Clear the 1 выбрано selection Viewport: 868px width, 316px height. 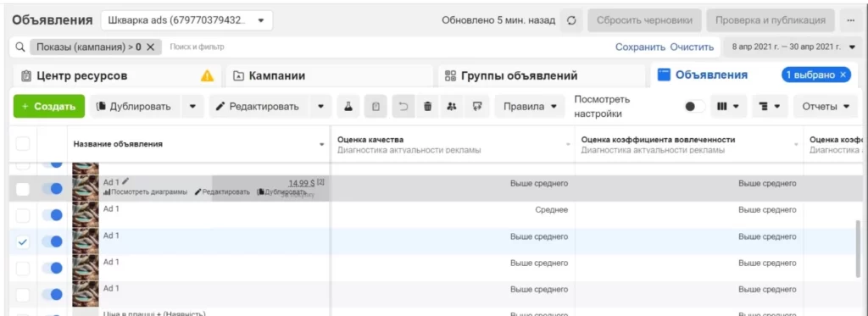[x=843, y=75]
